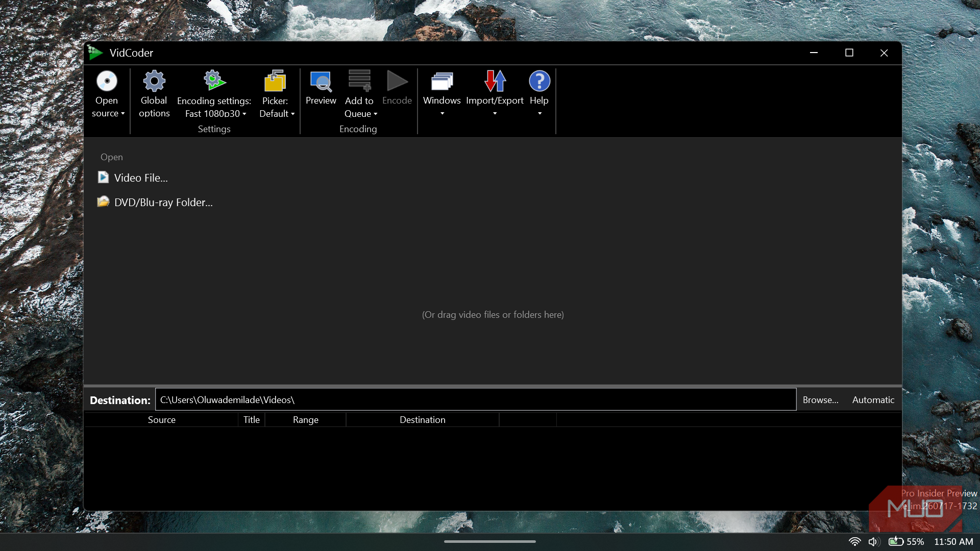Click the Automatic destination button
This screenshot has height=551, width=980.
click(x=873, y=400)
